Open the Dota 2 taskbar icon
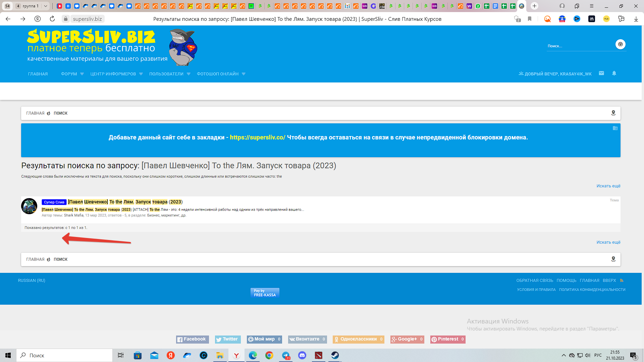Viewport: 644px width, 362px height. pyautogui.click(x=319, y=355)
